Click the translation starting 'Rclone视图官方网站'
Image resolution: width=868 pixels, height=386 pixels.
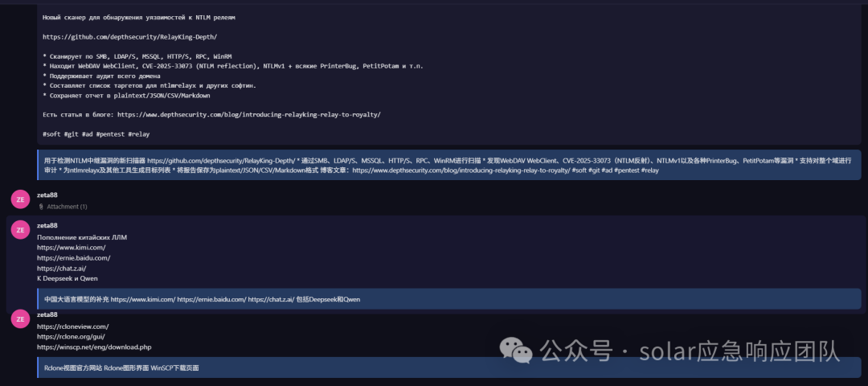(x=449, y=368)
